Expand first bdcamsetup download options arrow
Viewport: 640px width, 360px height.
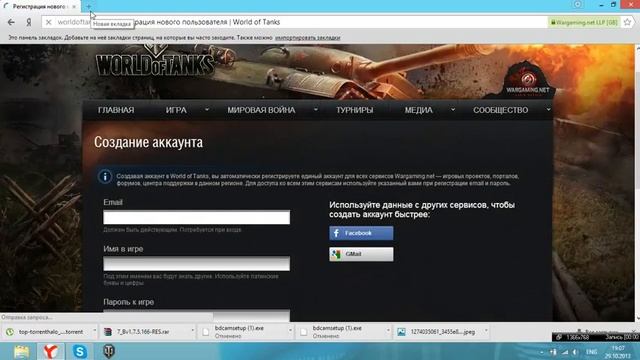point(290,330)
